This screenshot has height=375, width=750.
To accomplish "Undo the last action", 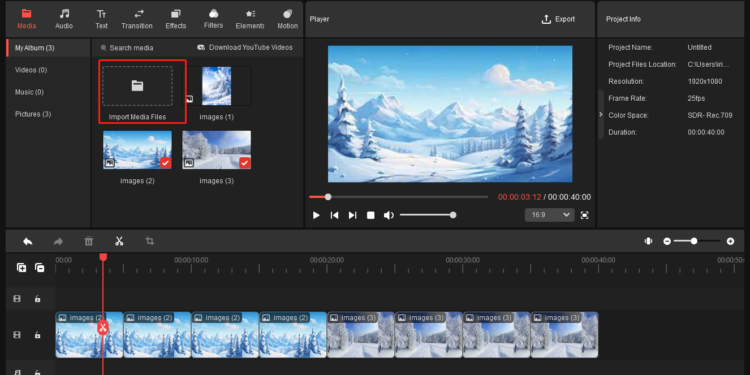I will click(28, 242).
